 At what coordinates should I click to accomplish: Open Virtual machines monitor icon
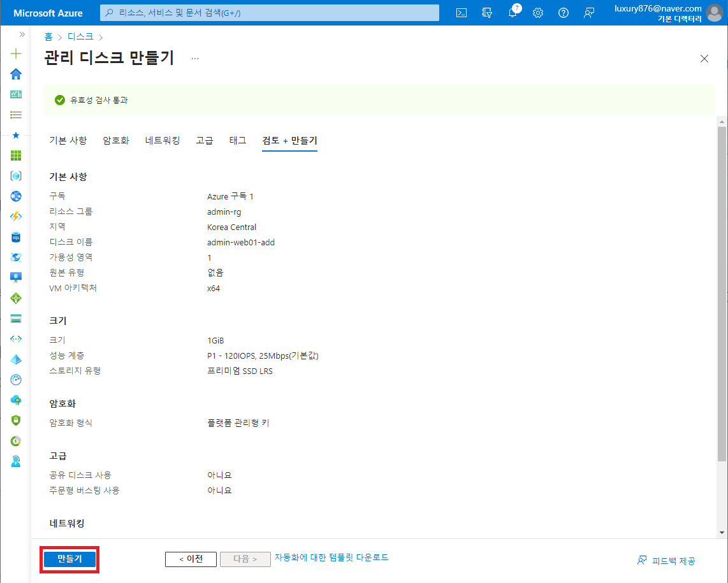point(16,278)
